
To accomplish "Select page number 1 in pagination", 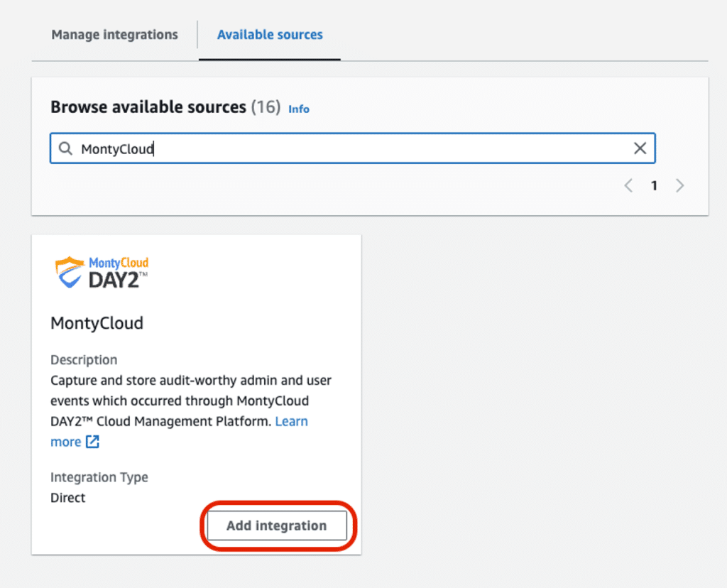I will click(654, 186).
